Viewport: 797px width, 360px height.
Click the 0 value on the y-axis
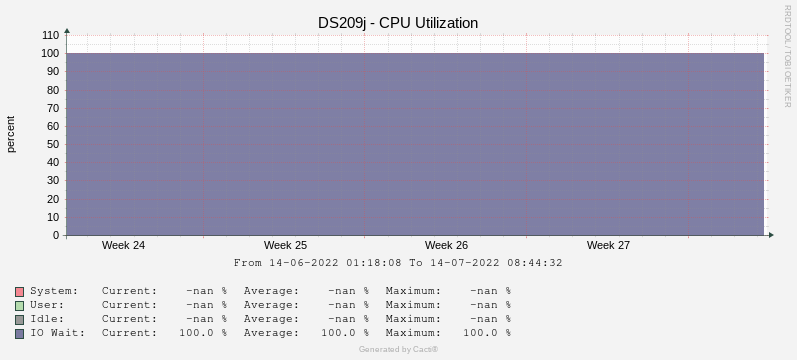click(56, 235)
